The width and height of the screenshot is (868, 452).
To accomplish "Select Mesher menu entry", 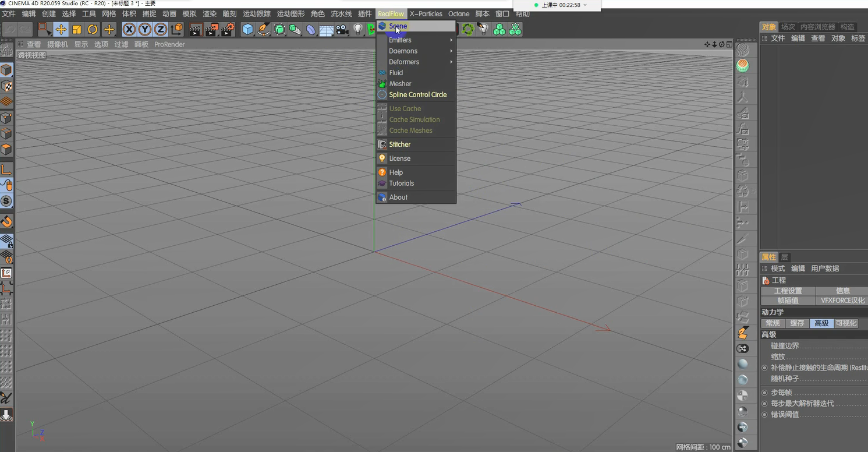I will coord(416,84).
